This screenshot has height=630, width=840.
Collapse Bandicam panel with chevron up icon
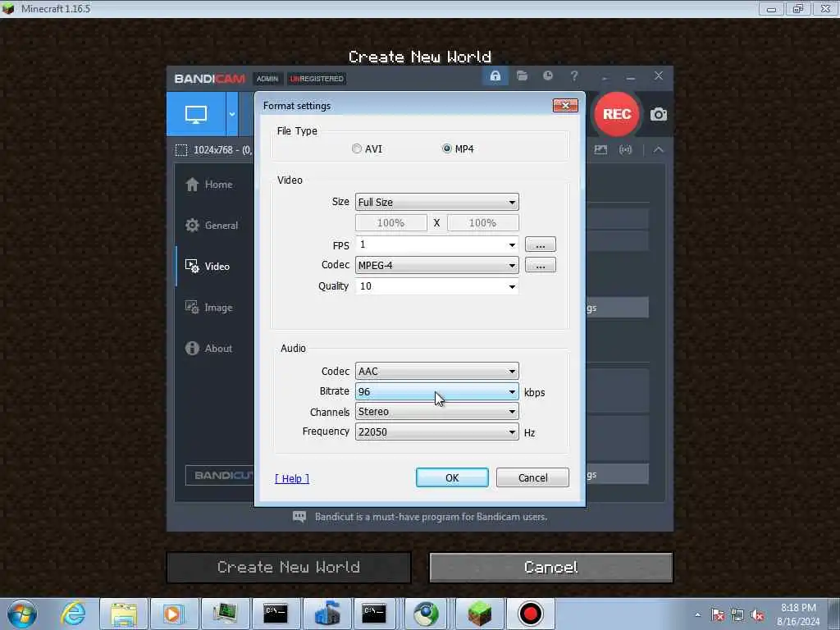[659, 150]
